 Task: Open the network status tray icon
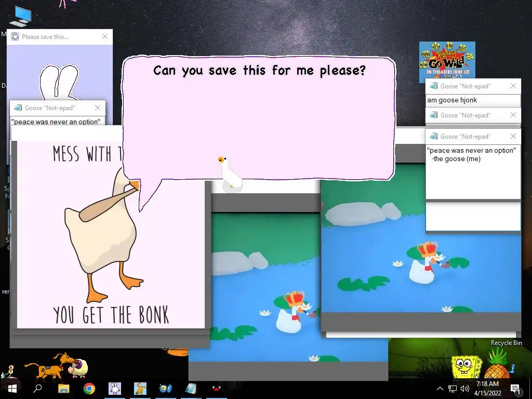(x=453, y=389)
